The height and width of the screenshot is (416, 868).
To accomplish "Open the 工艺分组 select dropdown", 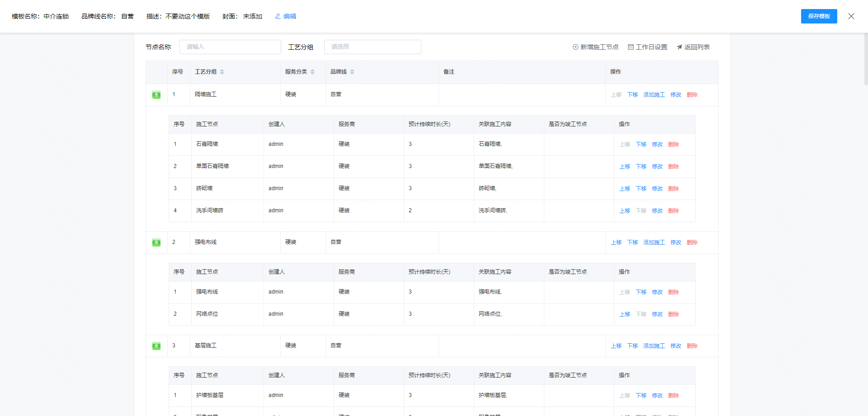I will [x=372, y=47].
